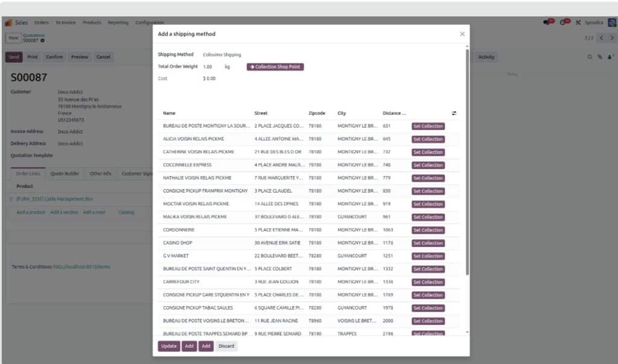Sort the table by Name column

click(x=170, y=113)
